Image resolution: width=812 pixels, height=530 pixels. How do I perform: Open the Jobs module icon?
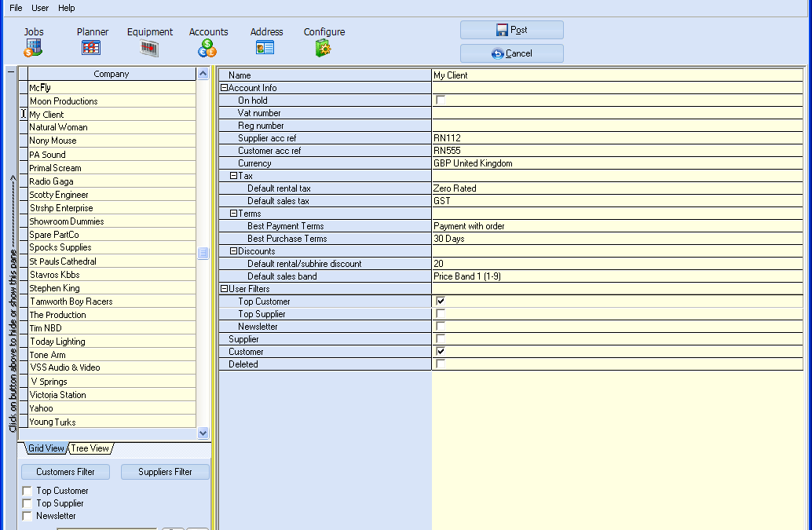[33, 48]
